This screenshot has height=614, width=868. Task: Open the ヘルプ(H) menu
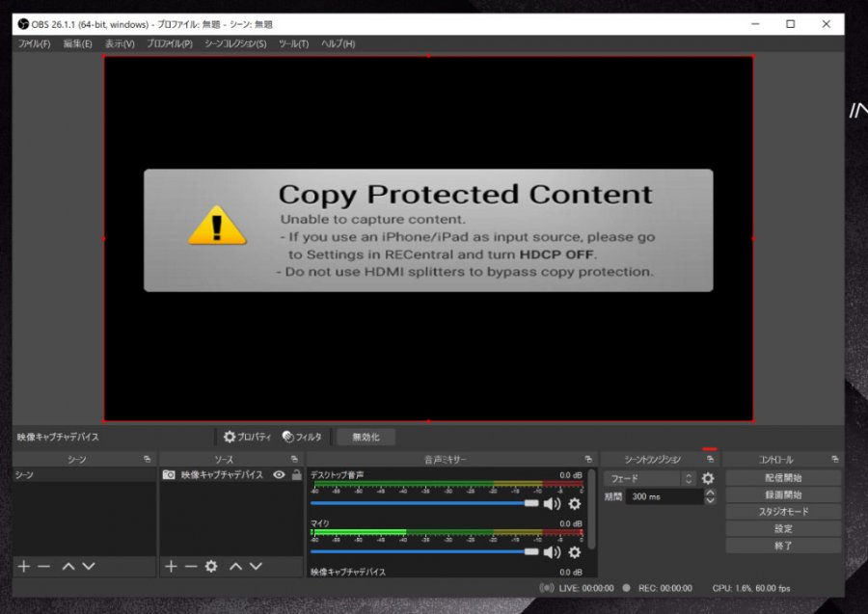coord(339,43)
